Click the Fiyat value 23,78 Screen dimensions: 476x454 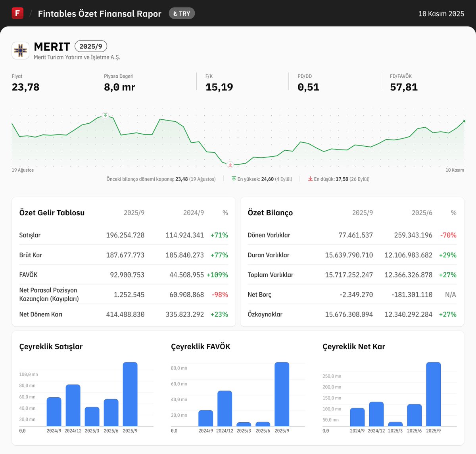click(x=26, y=87)
